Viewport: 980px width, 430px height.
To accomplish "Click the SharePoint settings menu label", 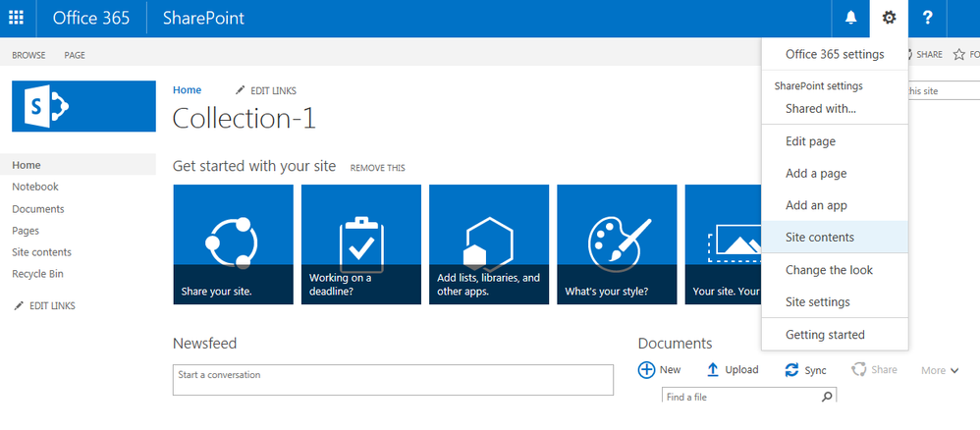I will pos(818,85).
